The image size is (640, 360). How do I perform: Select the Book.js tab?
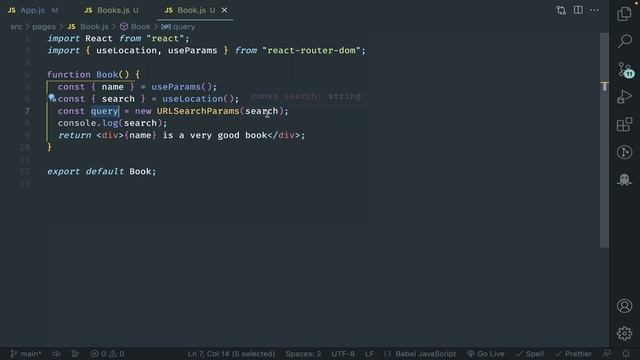[190, 10]
